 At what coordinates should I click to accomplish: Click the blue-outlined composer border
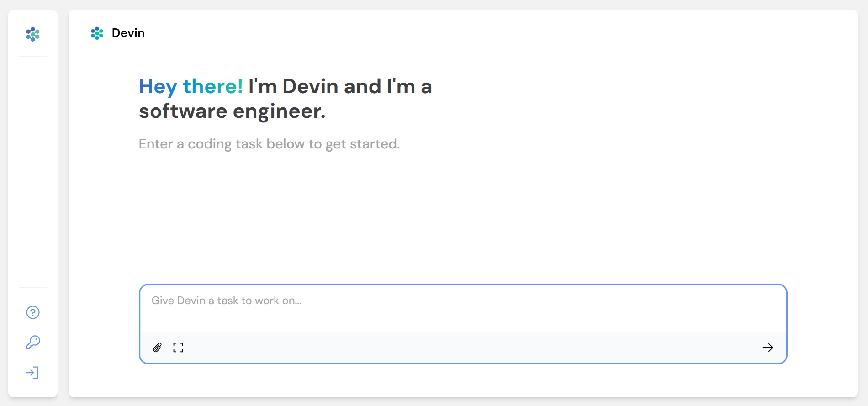(x=463, y=285)
